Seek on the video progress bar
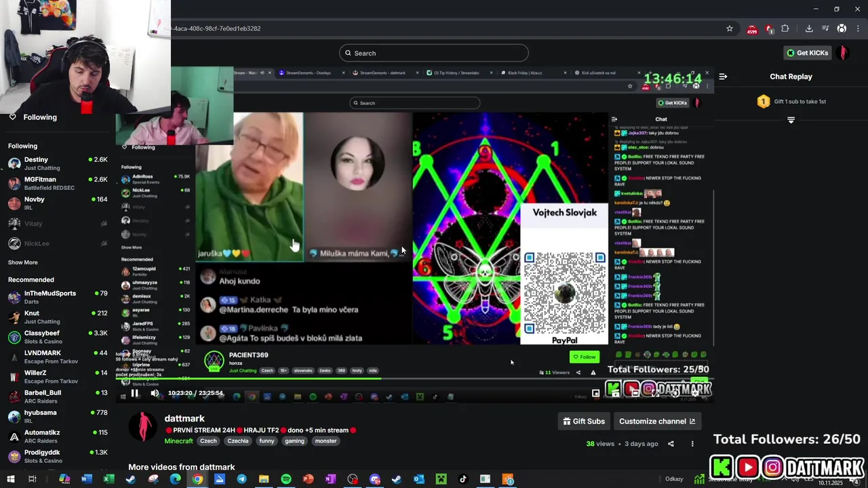Screen dimensions: 868x488 click(x=414, y=379)
